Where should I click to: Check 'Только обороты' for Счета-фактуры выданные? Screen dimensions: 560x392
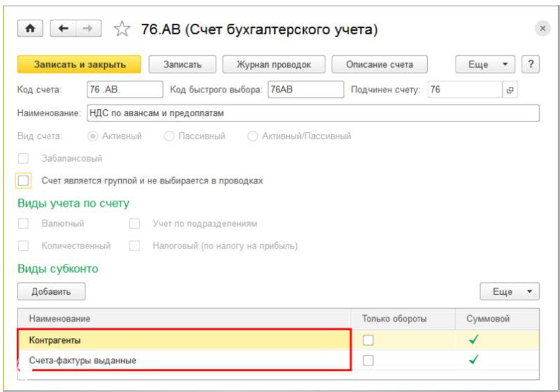tap(368, 360)
